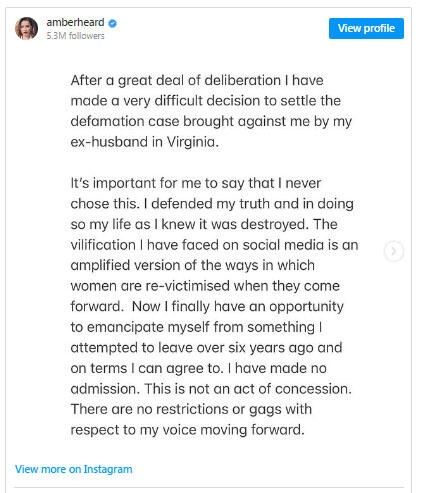Click the final line 'respect to my voice'
Viewport: 430px width, 493px height.
pos(188,430)
